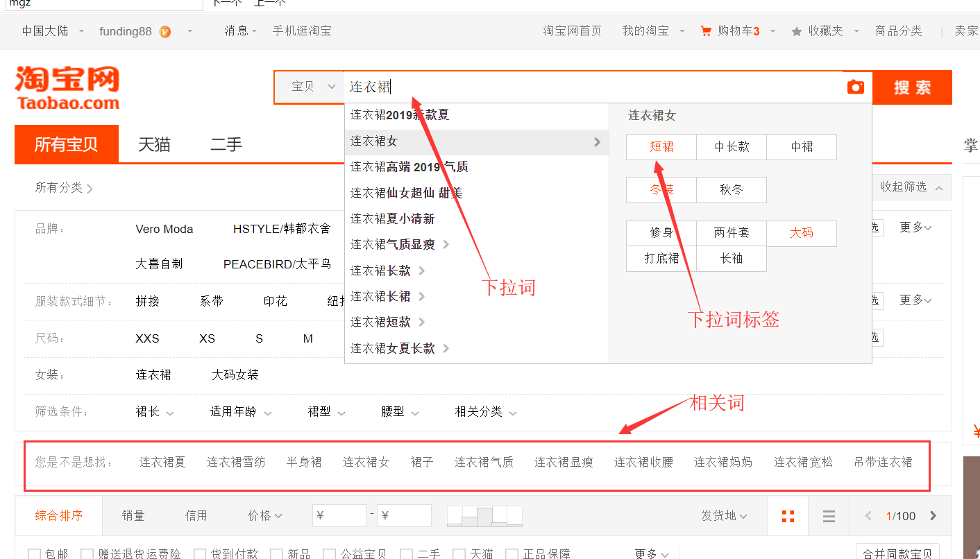980x559 pixels.
Task: Click the price distribution histogram
Action: 484,516
